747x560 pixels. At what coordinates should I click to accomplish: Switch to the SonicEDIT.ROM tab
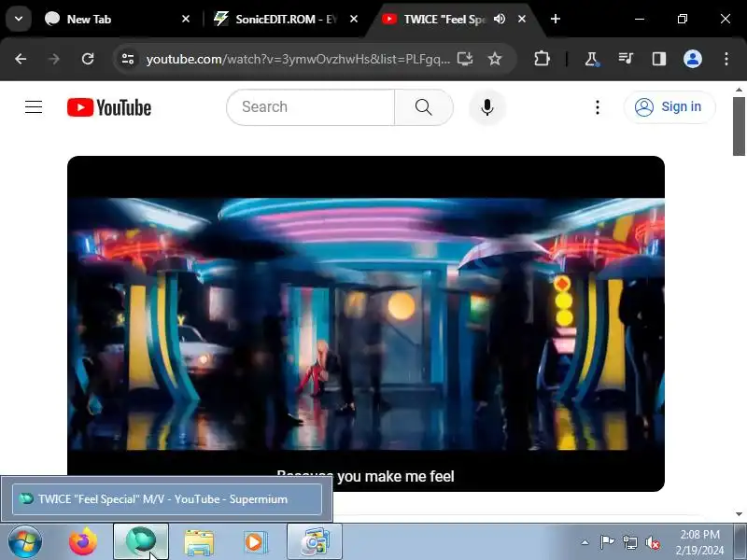click(285, 19)
